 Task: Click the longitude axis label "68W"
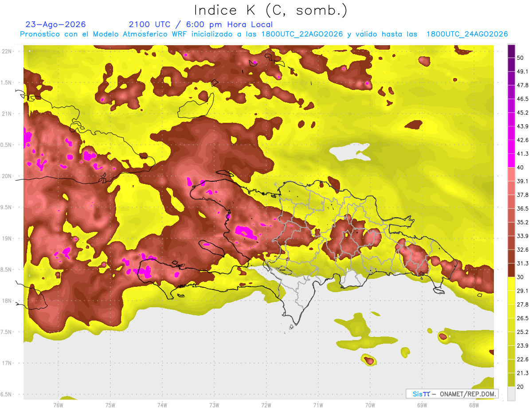[x=473, y=405]
